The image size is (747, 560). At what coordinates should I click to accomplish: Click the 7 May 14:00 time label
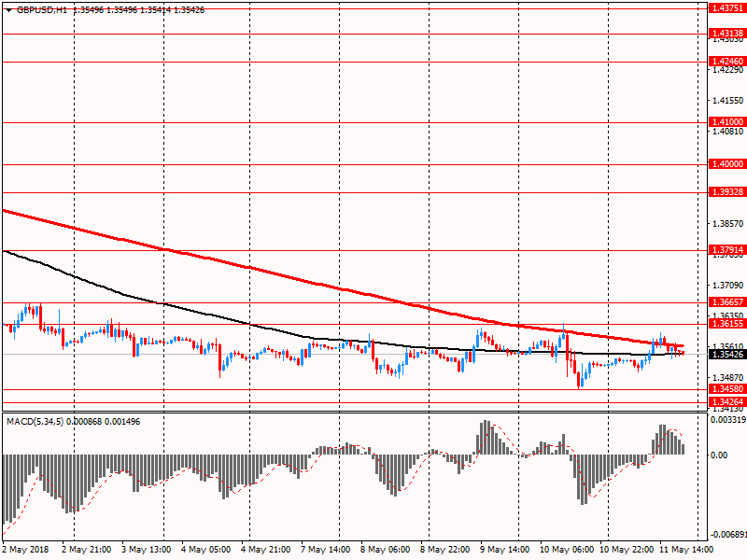tap(325, 550)
